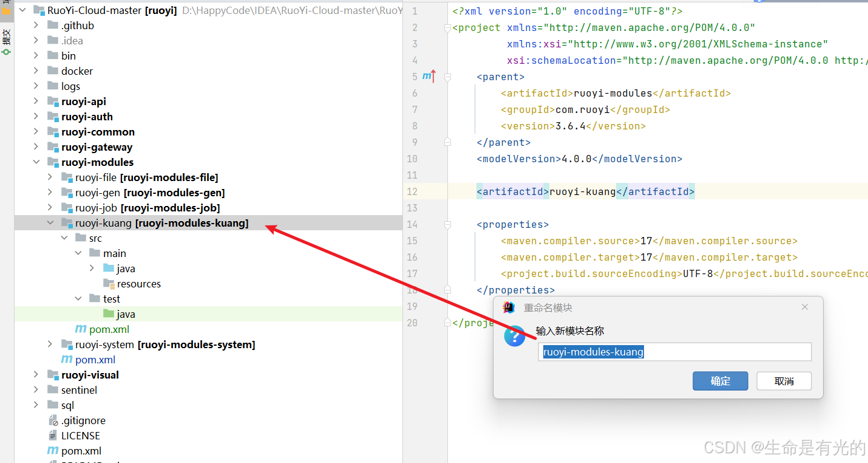The image size is (868, 463).
Task: Expand the ruoyi-system module node
Action: [x=50, y=345]
